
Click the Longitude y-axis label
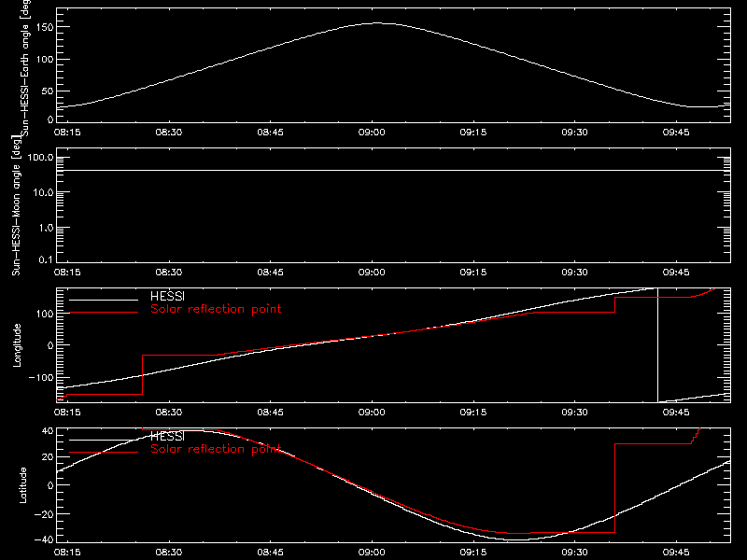click(17, 345)
